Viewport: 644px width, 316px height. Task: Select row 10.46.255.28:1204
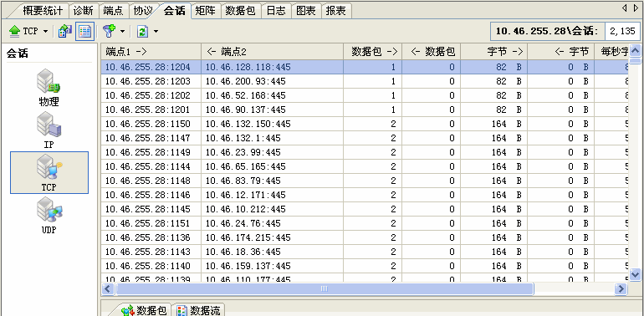tap(365, 67)
